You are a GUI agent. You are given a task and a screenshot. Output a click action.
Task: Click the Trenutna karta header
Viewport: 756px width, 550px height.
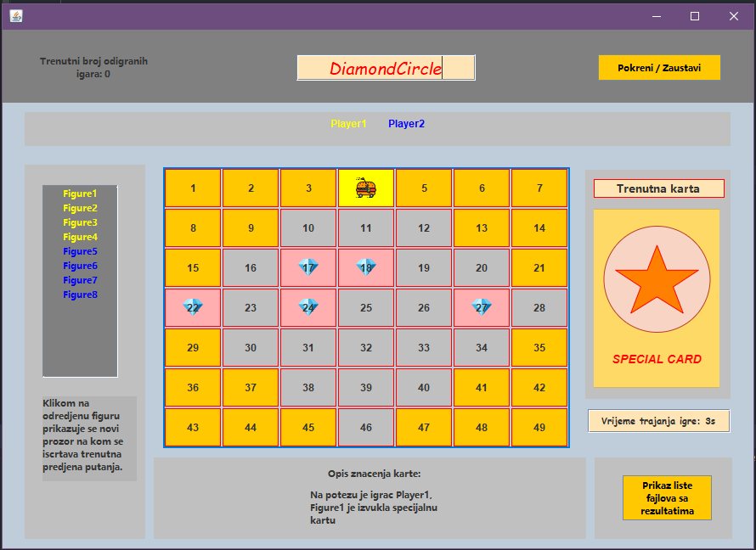point(658,188)
